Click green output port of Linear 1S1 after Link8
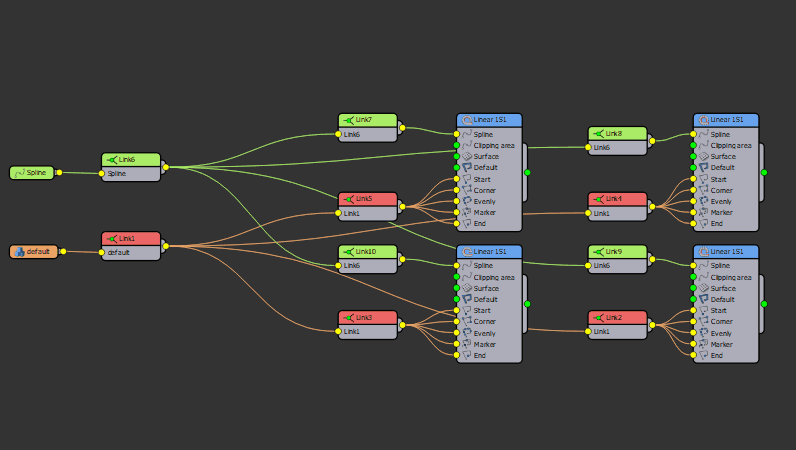Screen dimensions: 796x450 [x=764, y=172]
